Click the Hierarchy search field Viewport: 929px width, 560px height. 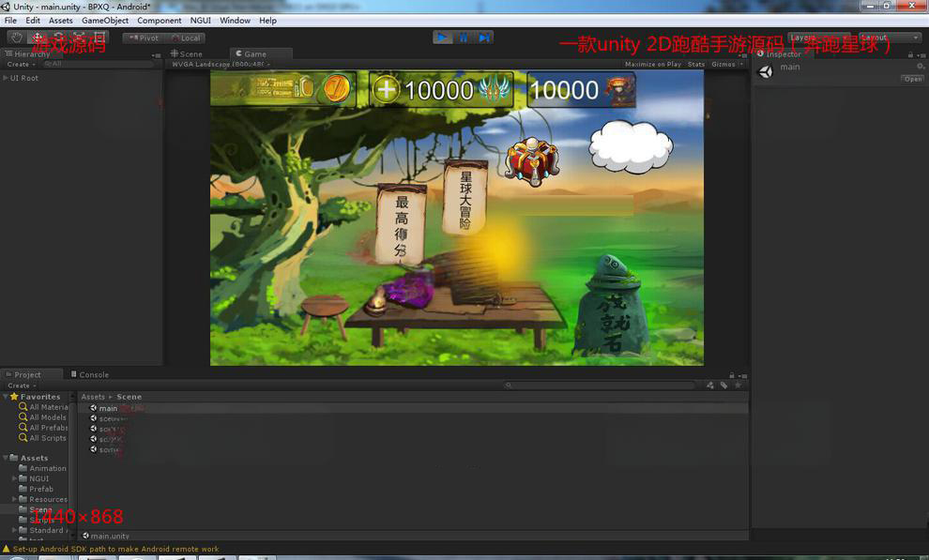click(99, 64)
